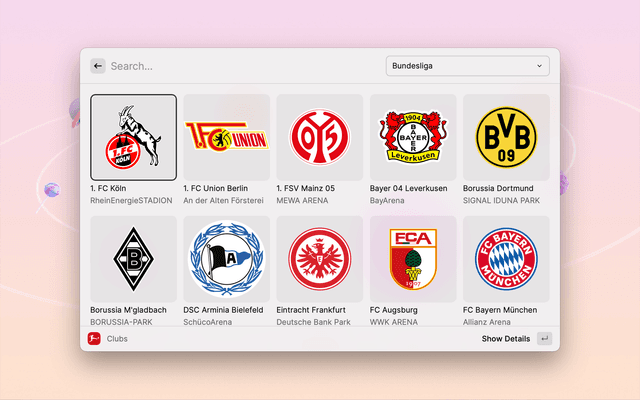This screenshot has width=640, height=400.
Task: Pick the Eintracht Frankfurt eagle logo
Action: 320,259
